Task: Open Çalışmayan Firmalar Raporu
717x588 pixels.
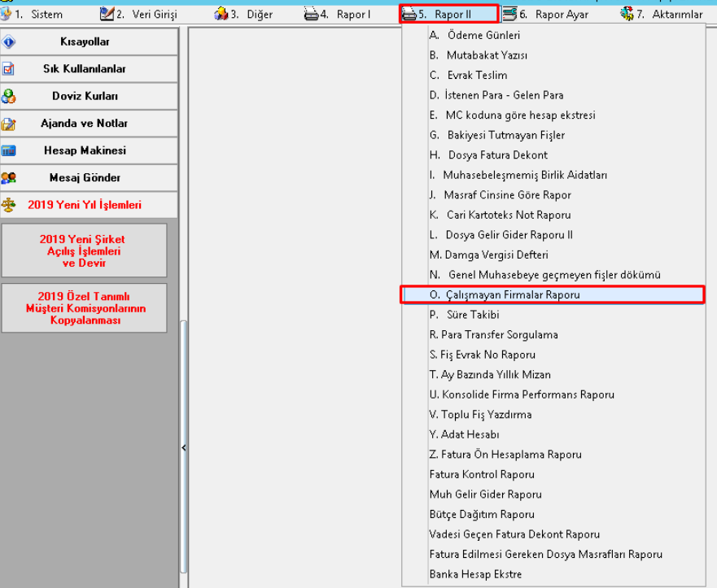Action: tap(553, 294)
